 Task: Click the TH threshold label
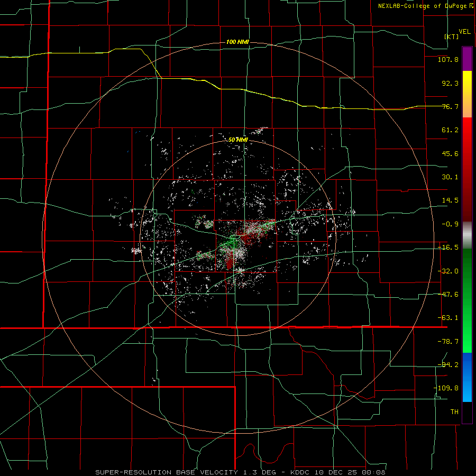coord(454,411)
